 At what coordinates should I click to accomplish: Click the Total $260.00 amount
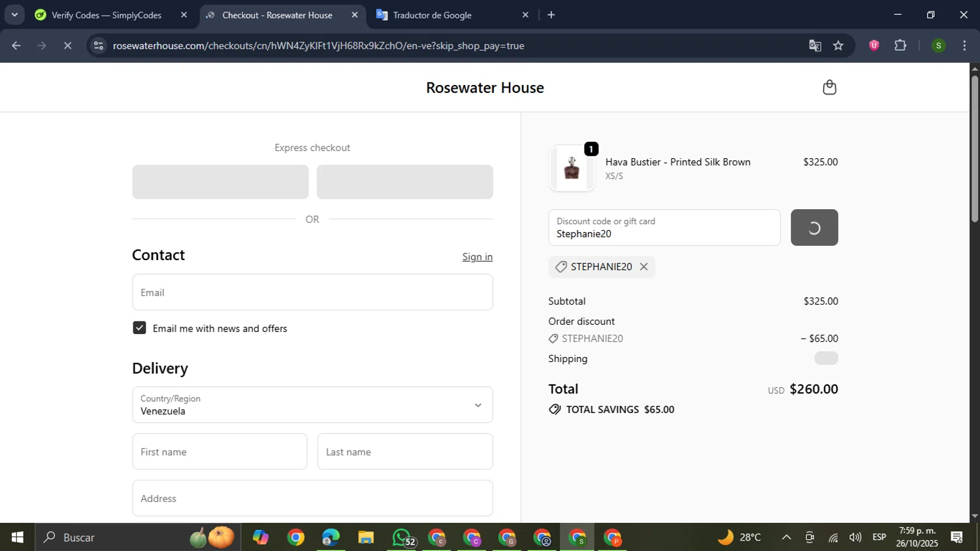coord(813,389)
